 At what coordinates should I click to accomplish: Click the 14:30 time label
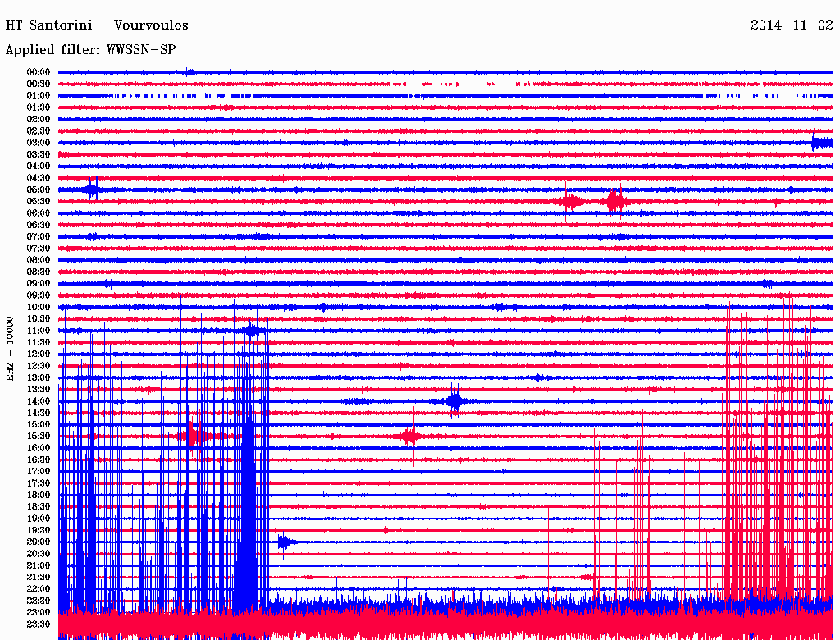click(x=39, y=414)
